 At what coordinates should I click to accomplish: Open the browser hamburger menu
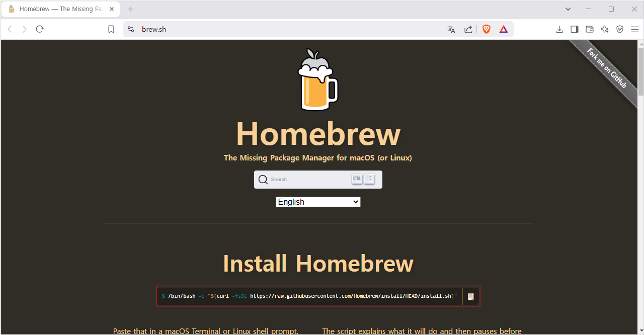[635, 29]
